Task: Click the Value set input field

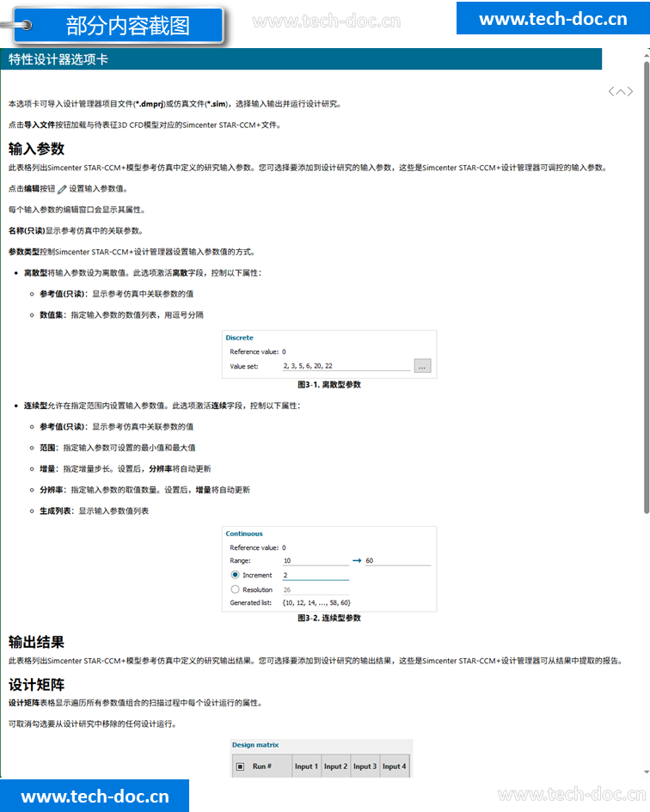Action: pos(346,366)
